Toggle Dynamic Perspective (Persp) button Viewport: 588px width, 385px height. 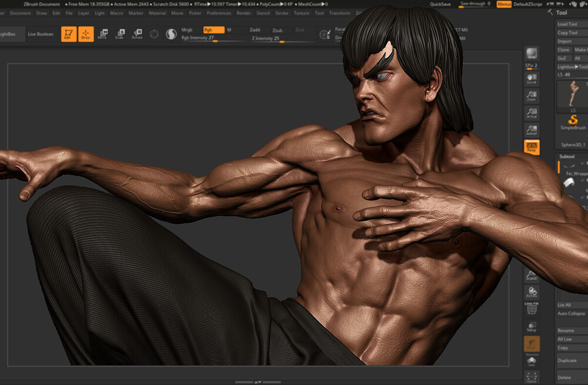point(532,147)
